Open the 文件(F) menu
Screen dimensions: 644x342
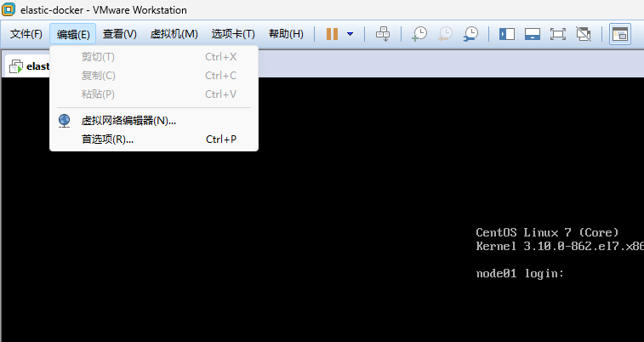[26, 34]
